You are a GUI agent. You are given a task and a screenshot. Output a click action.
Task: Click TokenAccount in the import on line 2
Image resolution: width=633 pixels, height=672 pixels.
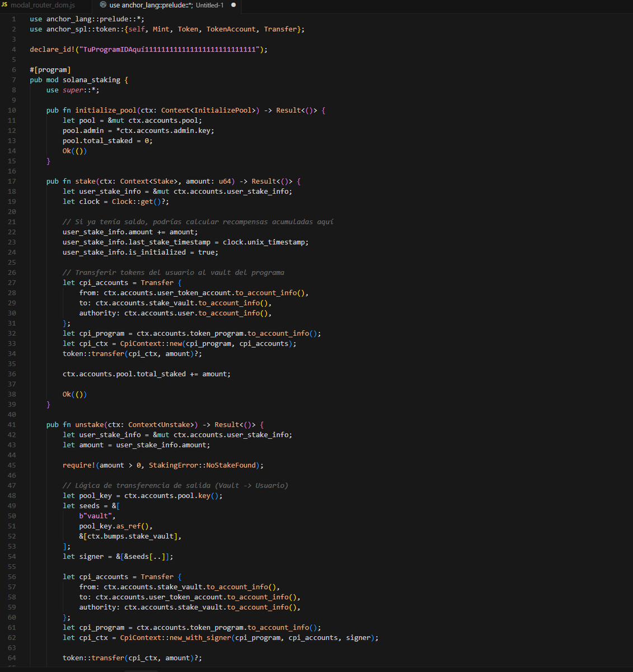[x=231, y=29]
